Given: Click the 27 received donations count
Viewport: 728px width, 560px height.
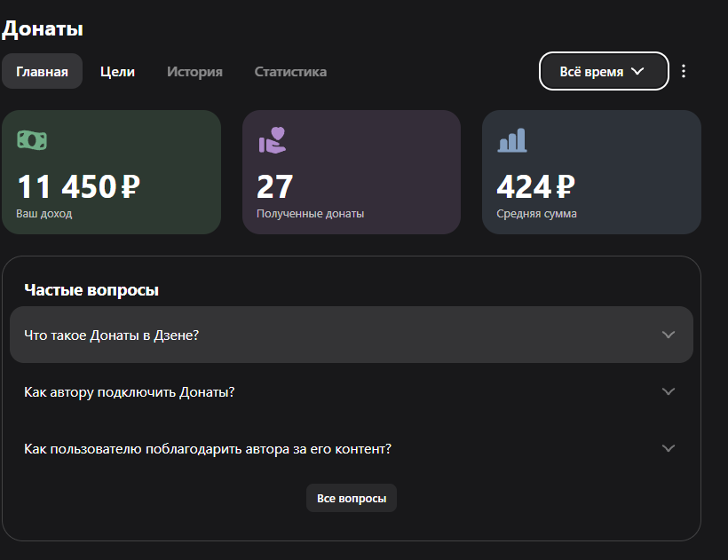Looking at the screenshot, I should 275,186.
